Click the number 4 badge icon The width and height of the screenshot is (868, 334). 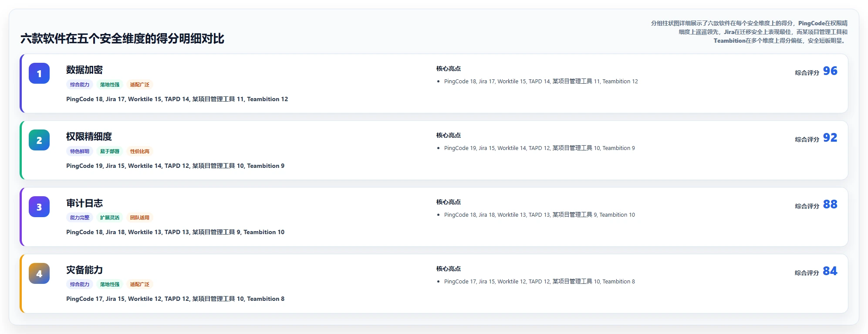[39, 273]
